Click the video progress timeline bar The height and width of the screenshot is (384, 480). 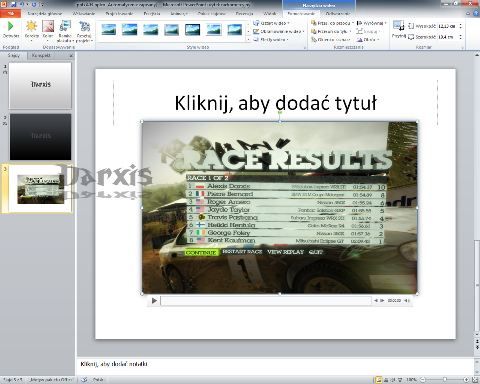pos(266,301)
